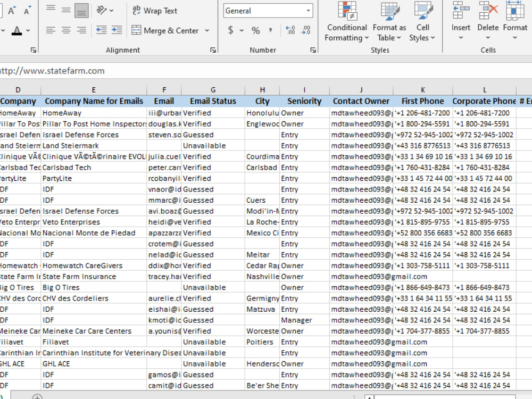Select '+1 866-649-8473 First Phone cell
This screenshot has width=532, height=399.
pyautogui.click(x=423, y=287)
